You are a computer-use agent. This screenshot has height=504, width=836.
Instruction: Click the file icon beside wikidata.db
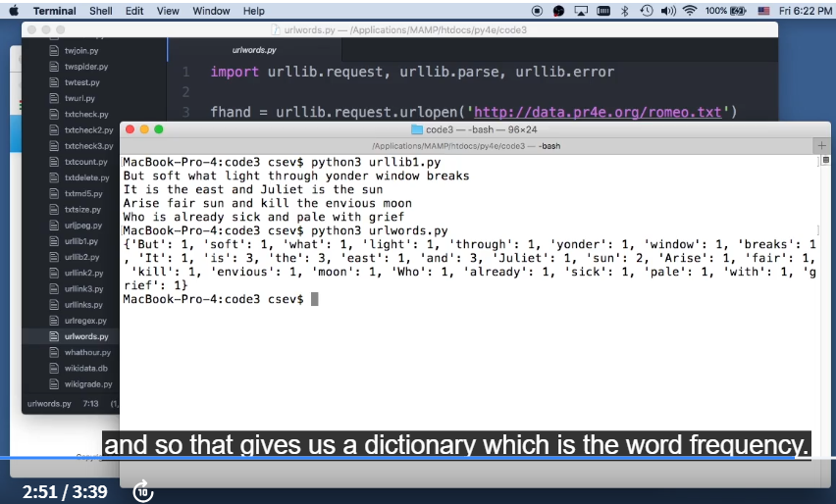54,369
